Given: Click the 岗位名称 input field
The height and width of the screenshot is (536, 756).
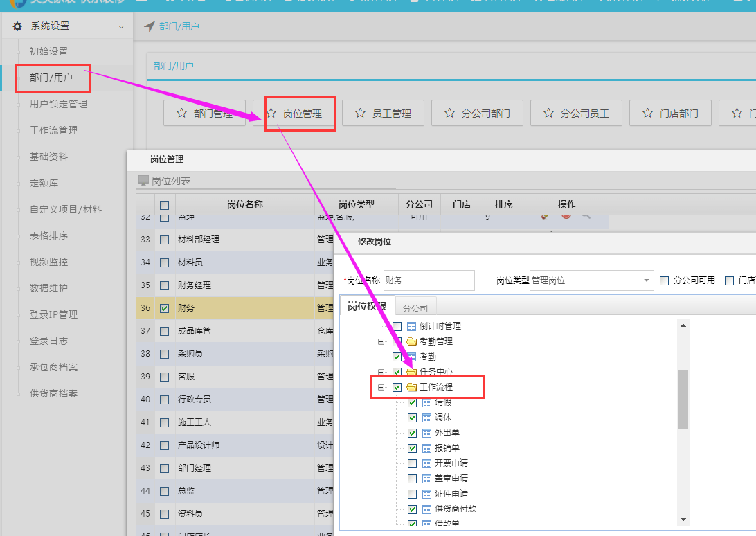Looking at the screenshot, I should coord(428,280).
